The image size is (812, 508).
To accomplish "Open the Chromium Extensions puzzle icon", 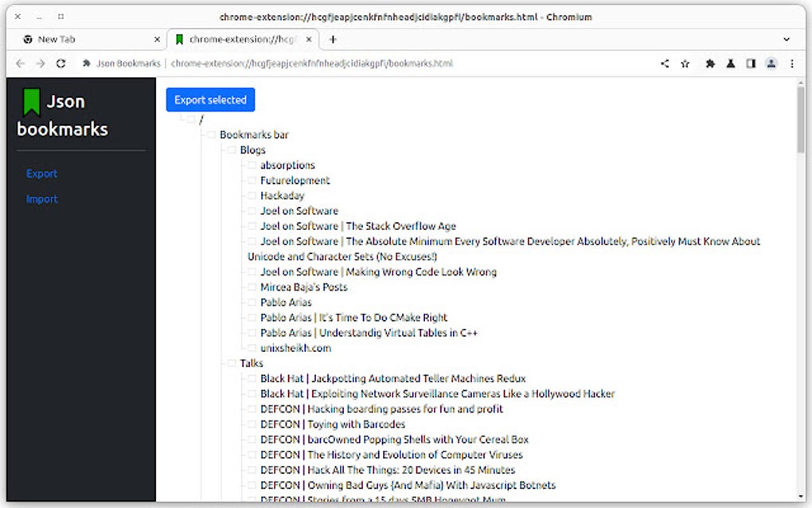I will pos(710,63).
